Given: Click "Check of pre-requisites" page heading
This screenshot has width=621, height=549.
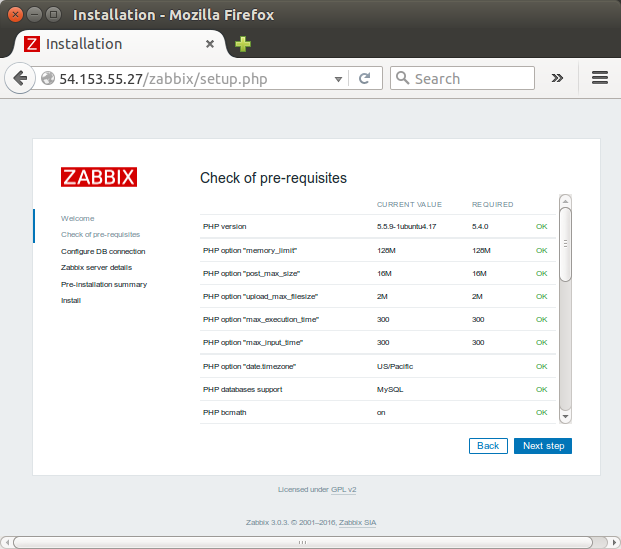Looking at the screenshot, I should click(273, 178).
